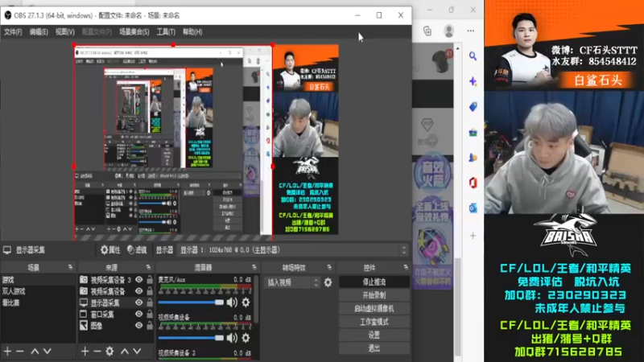This screenshot has width=644, height=362.
Task: Pop out the 混音器 dock panel icon
Action: click(254, 268)
